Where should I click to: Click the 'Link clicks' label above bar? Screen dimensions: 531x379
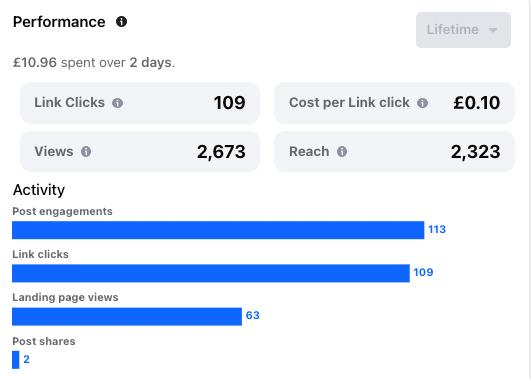[x=40, y=254]
